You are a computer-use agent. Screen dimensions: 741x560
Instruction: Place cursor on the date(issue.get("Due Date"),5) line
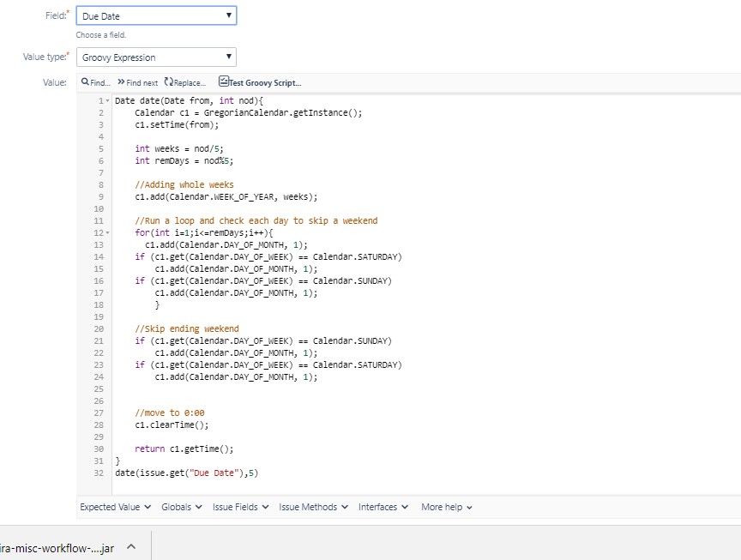[186, 473]
